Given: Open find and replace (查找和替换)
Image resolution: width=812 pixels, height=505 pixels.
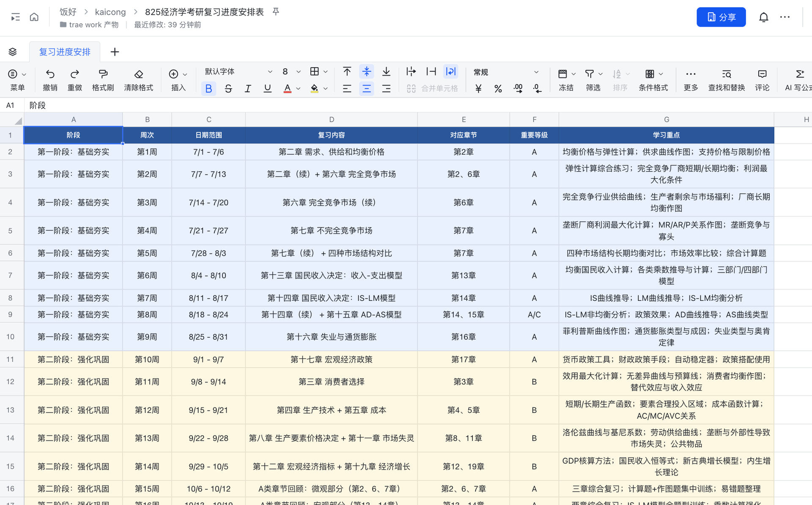Looking at the screenshot, I should tap(726, 74).
